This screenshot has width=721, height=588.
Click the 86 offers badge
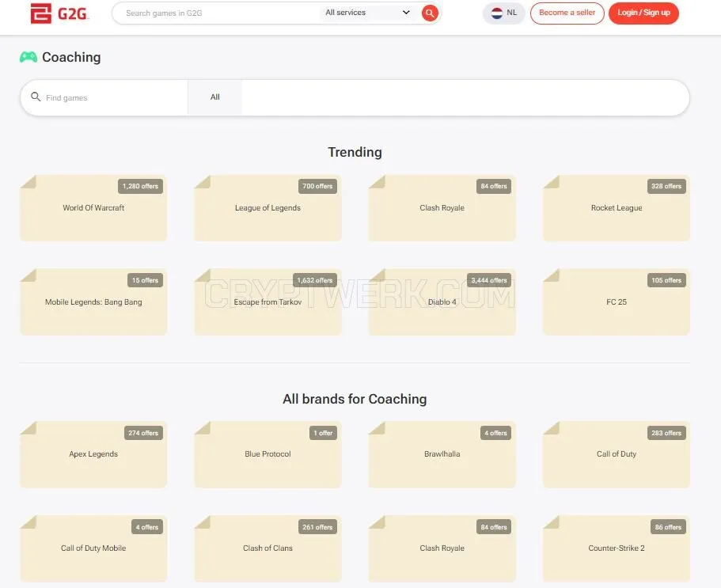click(x=668, y=527)
